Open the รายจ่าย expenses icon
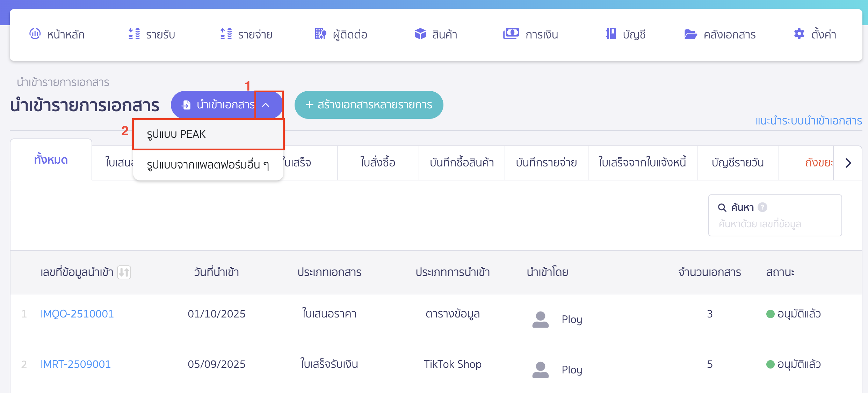The height and width of the screenshot is (393, 868). pyautogui.click(x=226, y=34)
